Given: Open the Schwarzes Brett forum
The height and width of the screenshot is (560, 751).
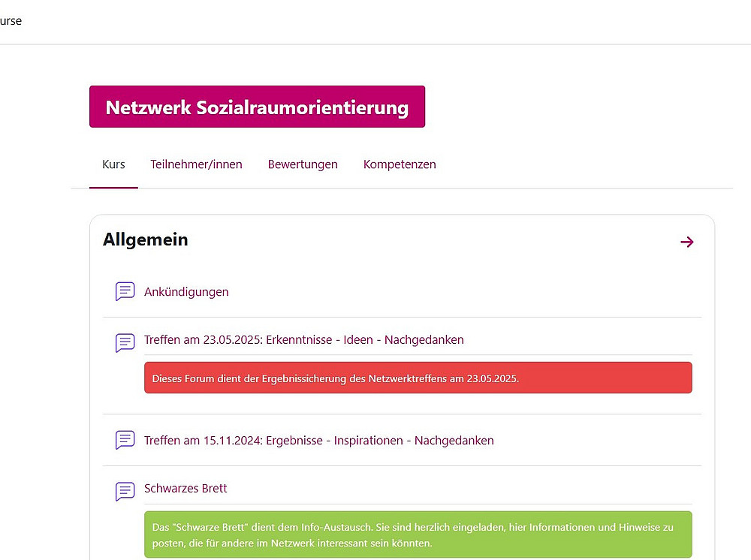Looking at the screenshot, I should pos(185,488).
